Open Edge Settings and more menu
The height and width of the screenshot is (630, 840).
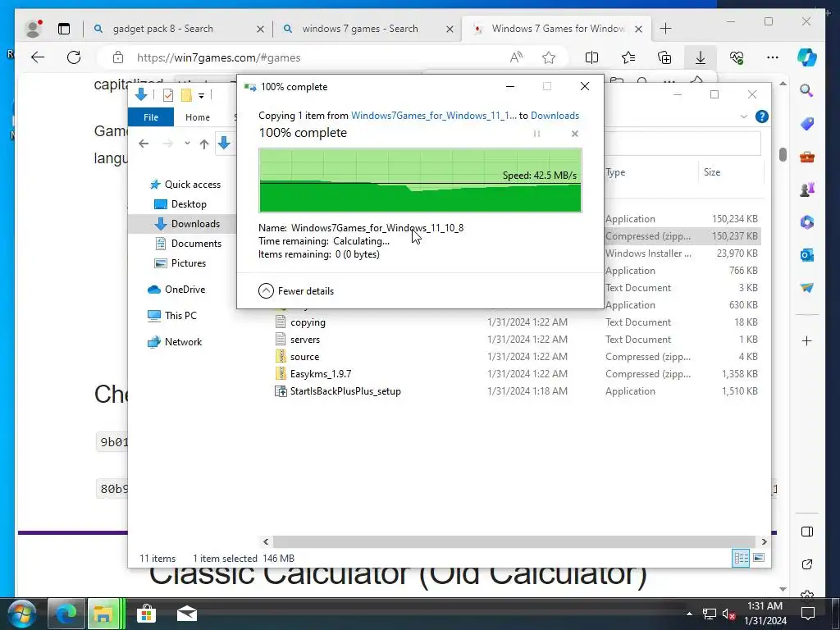click(773, 57)
